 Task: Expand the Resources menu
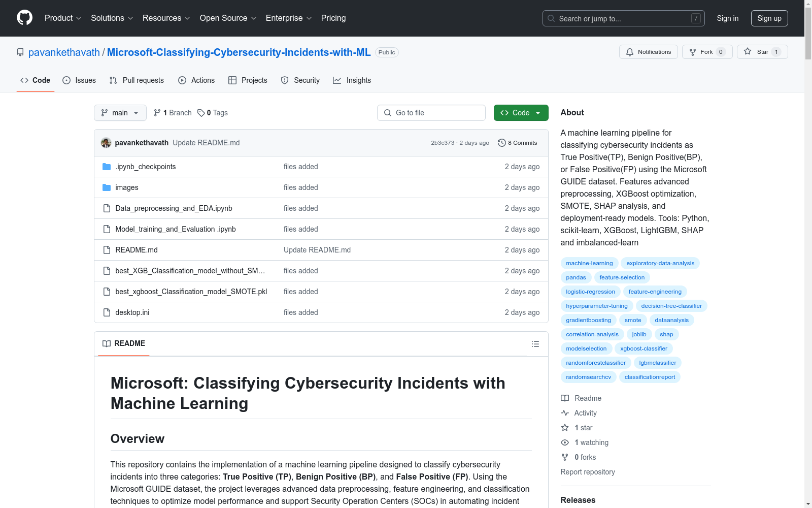tap(166, 18)
